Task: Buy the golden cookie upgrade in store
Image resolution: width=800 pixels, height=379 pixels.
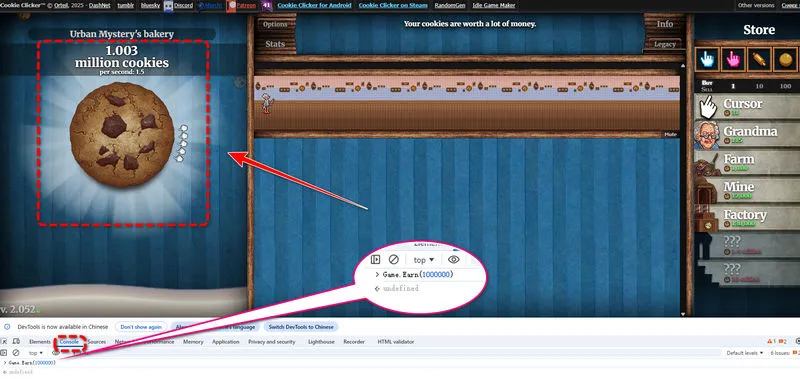Action: click(785, 60)
